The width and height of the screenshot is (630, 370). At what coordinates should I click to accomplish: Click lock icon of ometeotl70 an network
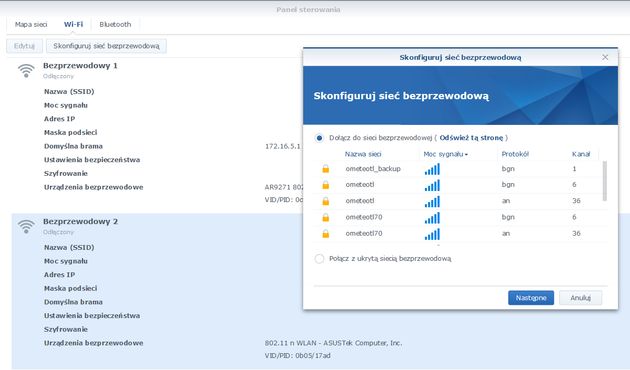(326, 233)
